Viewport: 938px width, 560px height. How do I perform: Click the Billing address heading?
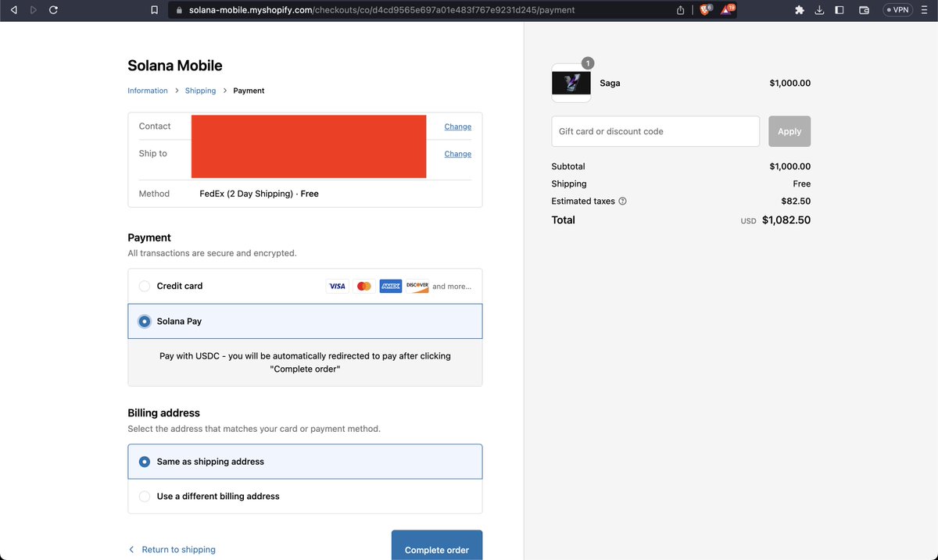[x=163, y=413]
